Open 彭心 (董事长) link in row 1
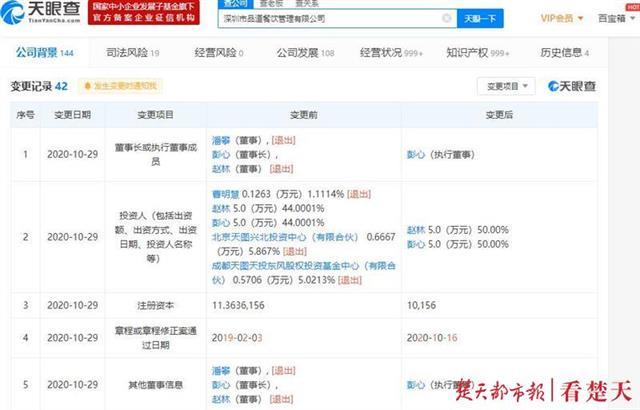The width and height of the screenshot is (640, 410). pos(221,155)
